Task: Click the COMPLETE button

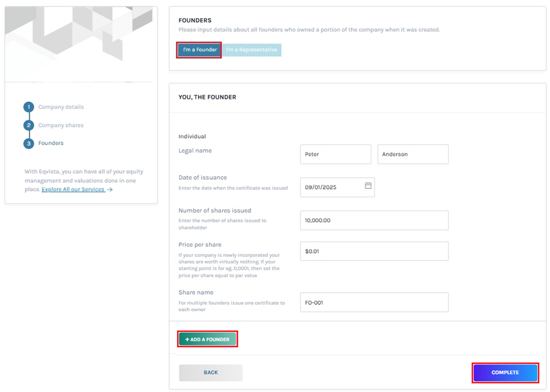Action: [504, 373]
